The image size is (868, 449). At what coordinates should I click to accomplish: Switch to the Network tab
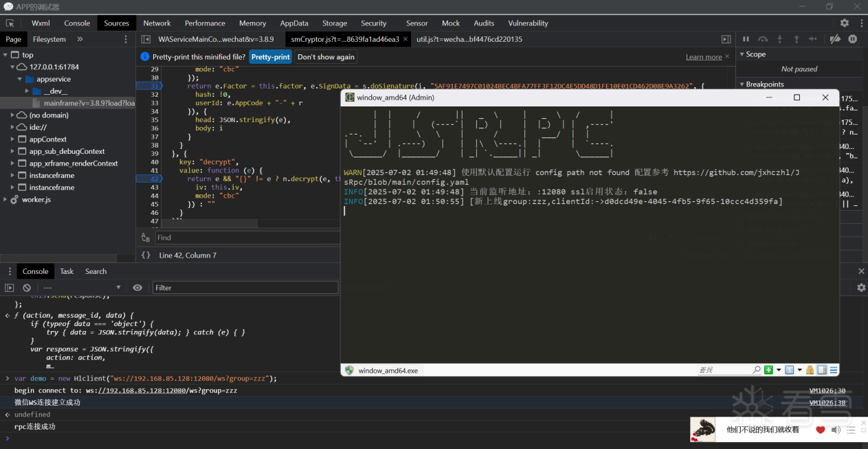(157, 23)
